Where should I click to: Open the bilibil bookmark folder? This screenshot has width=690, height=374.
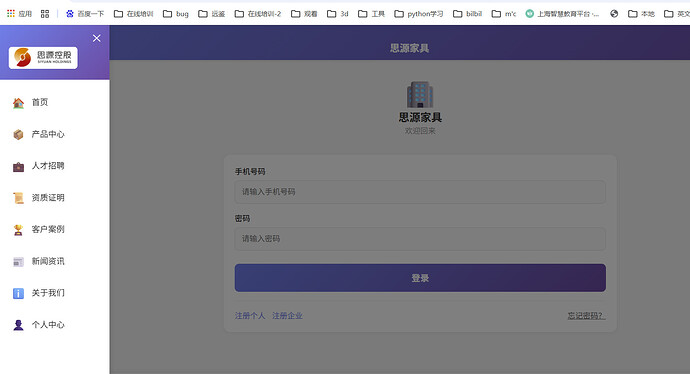click(468, 14)
